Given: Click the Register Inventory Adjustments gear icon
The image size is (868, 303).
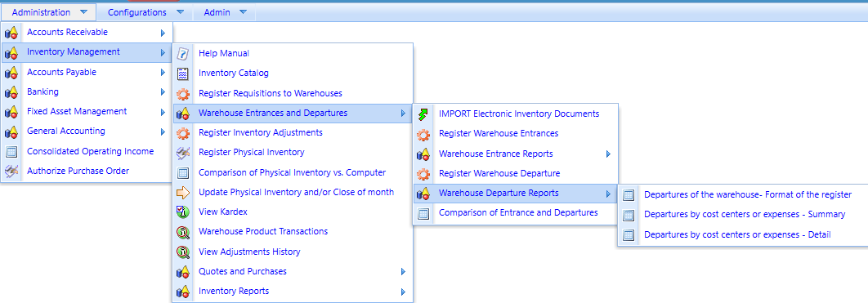Looking at the screenshot, I should 183,133.
